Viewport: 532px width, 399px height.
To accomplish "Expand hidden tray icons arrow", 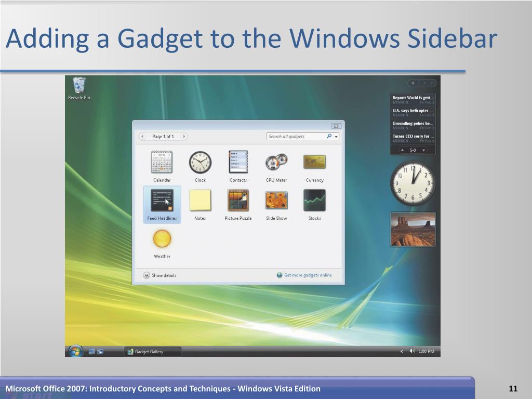I will point(402,351).
